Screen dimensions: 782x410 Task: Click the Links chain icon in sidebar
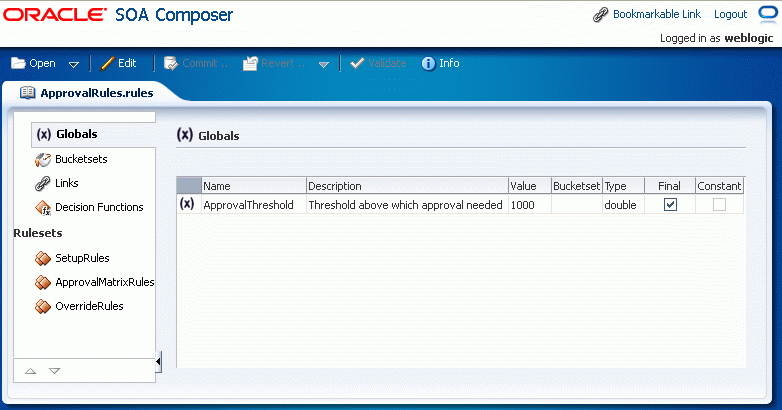[42, 184]
